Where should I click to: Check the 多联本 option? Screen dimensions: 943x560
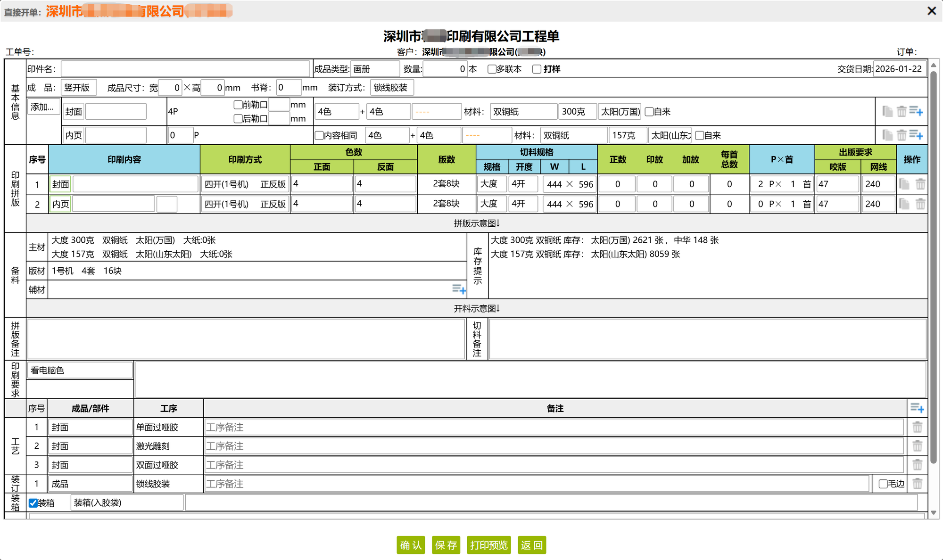coord(492,69)
